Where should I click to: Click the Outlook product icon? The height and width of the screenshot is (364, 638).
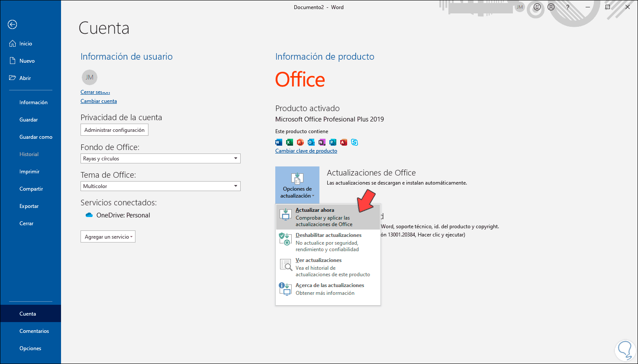coord(311,142)
